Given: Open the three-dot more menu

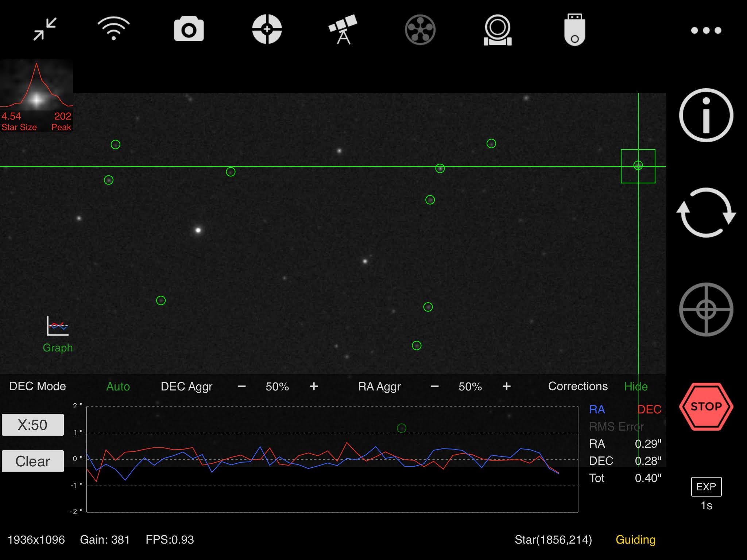Looking at the screenshot, I should point(706,31).
